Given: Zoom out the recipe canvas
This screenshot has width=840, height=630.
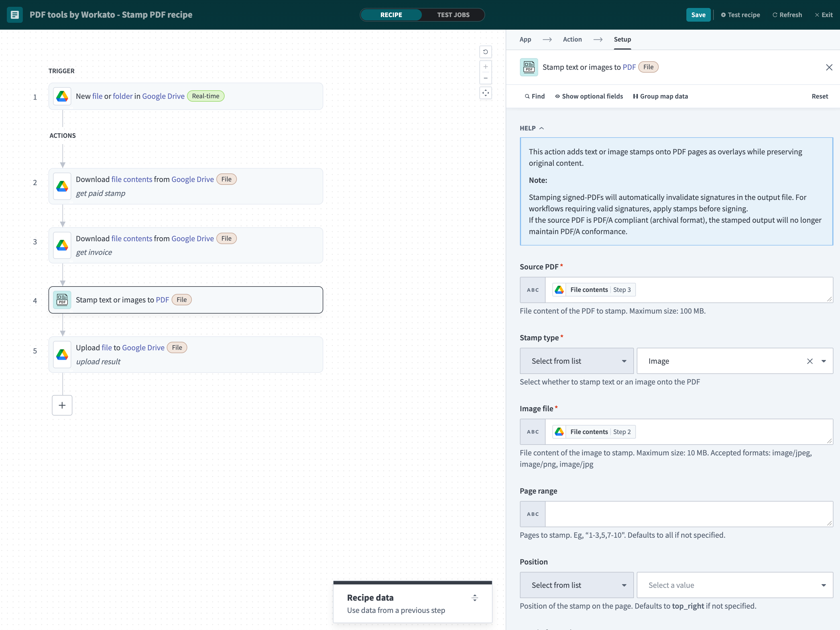Looking at the screenshot, I should [x=485, y=78].
